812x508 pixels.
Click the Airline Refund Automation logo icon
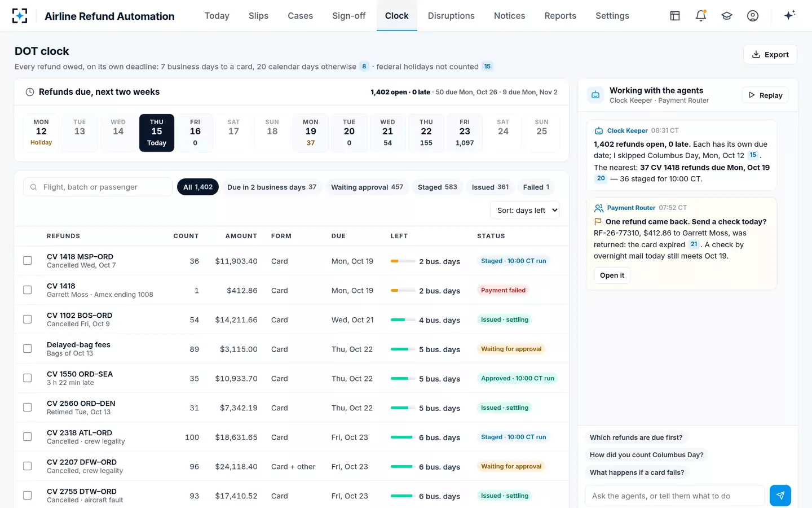[20, 16]
